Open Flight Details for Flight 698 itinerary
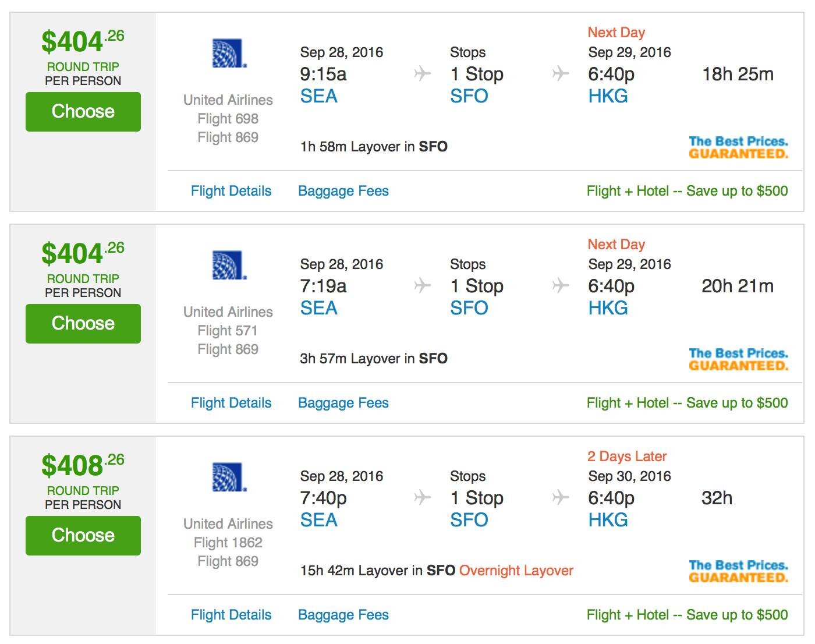The width and height of the screenshot is (815, 644). 231,190
